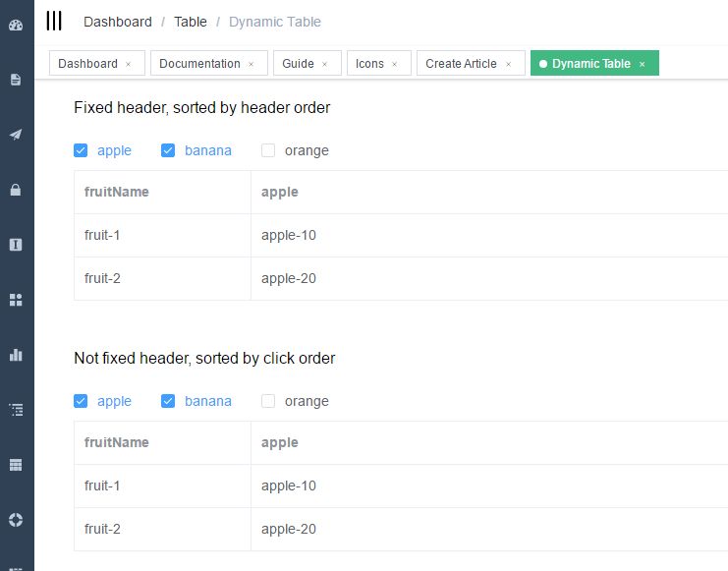The image size is (728, 571).
Task: Select the apple-10 cell in click order table
Action: point(489,485)
